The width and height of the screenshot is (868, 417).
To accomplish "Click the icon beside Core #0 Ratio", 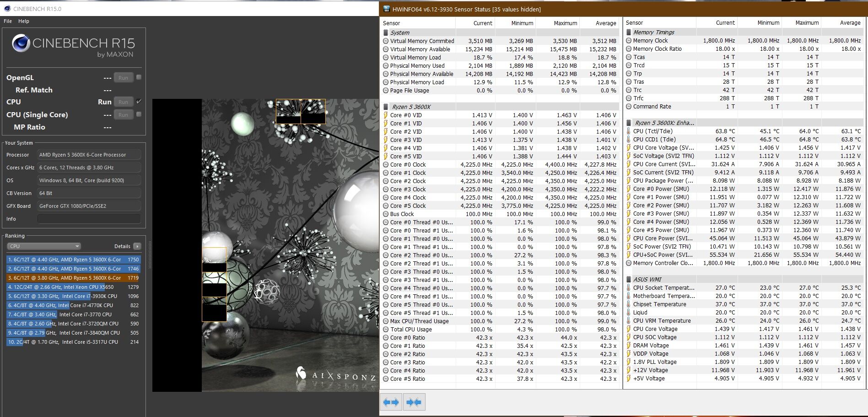I will (x=386, y=338).
